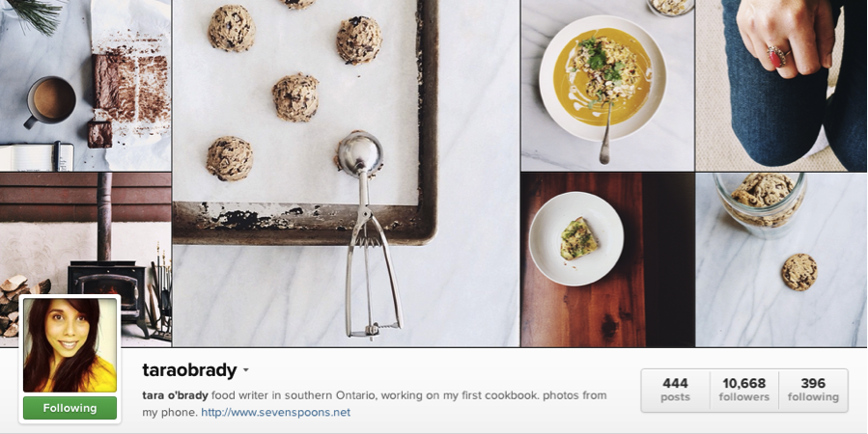Open the brownies and coffee mug photo

tap(85, 85)
